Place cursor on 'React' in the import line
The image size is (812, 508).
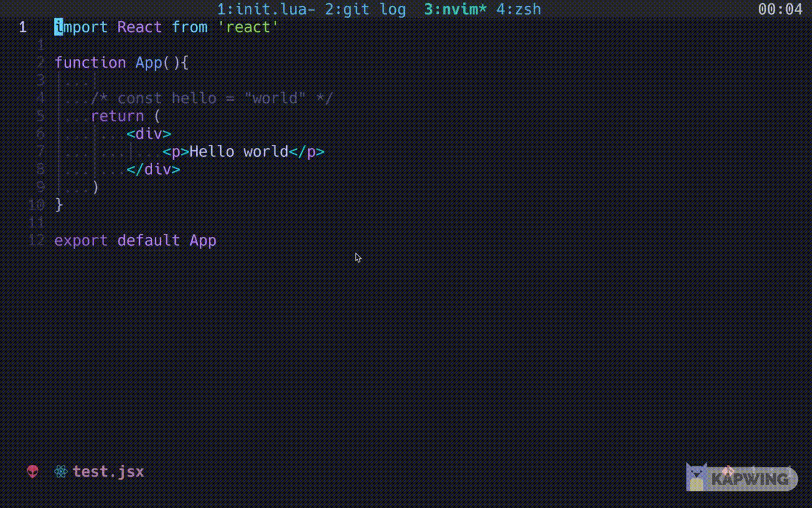140,27
